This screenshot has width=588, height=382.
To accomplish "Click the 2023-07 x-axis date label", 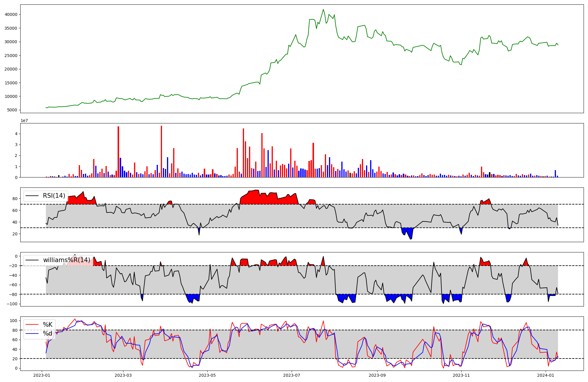I will coord(292,375).
